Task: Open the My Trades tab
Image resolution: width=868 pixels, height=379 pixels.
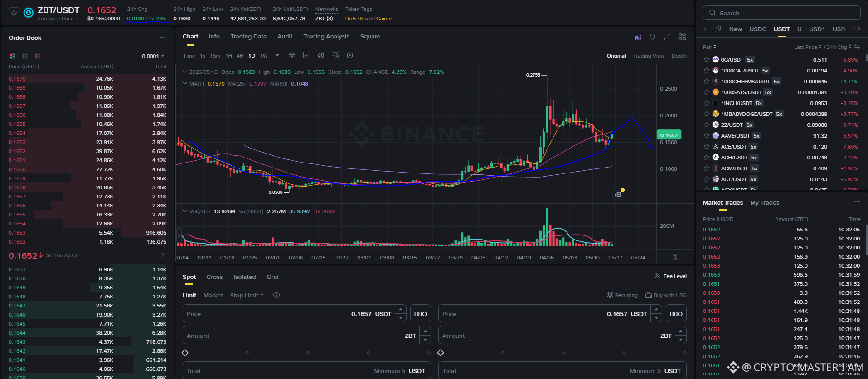Action: click(765, 202)
